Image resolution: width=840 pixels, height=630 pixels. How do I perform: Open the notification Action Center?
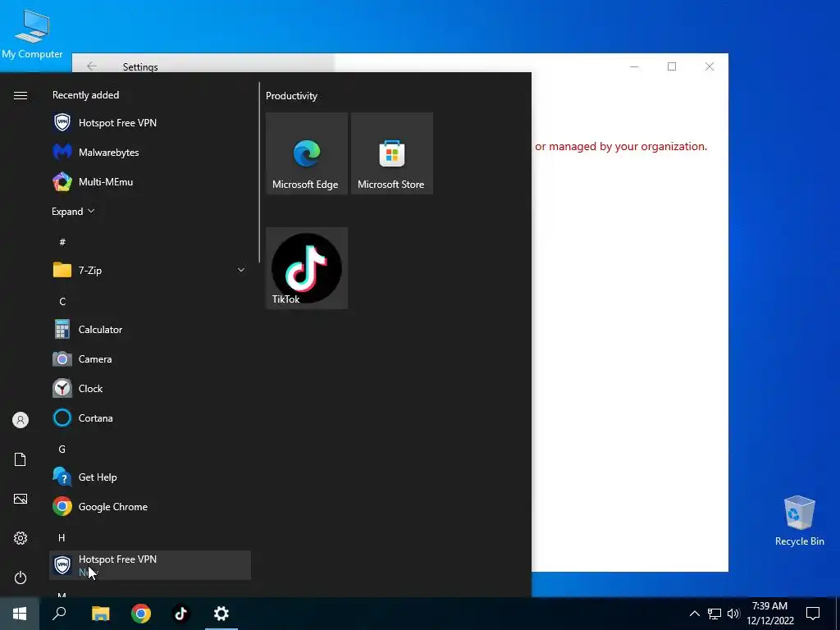click(x=813, y=614)
